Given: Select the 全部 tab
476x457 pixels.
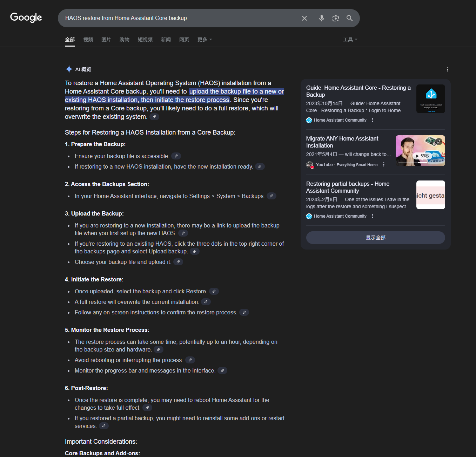Looking at the screenshot, I should (x=70, y=40).
